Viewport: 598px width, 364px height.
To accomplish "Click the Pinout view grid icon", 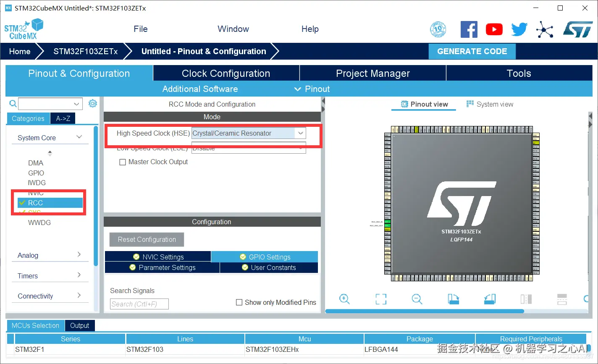I will [x=404, y=104].
